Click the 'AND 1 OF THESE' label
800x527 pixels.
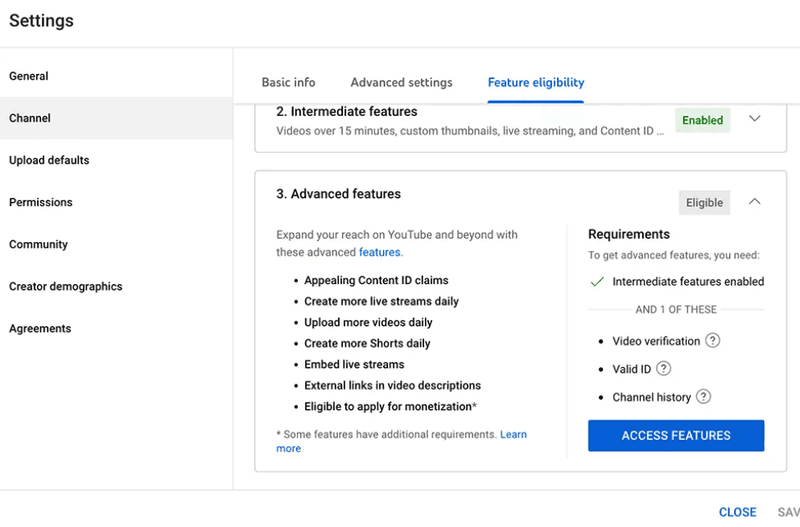coord(676,309)
